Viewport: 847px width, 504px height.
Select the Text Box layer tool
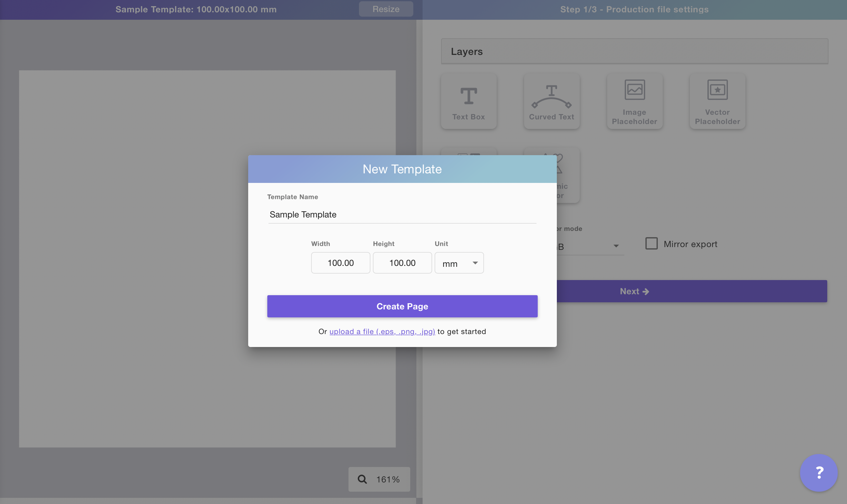coord(468,101)
